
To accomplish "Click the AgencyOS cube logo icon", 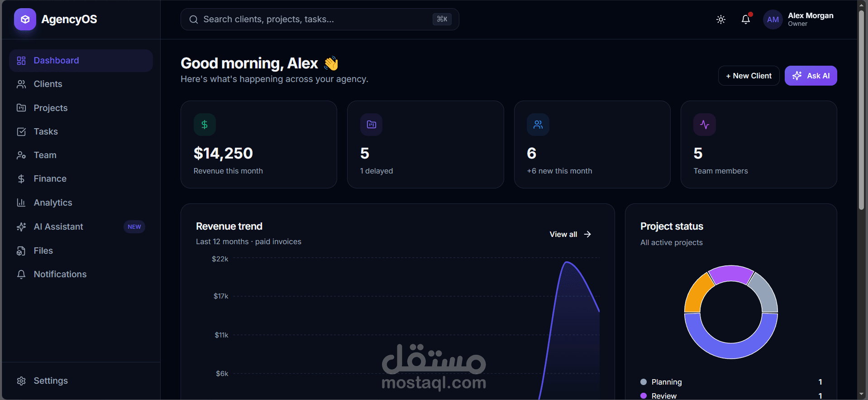I will tap(25, 19).
